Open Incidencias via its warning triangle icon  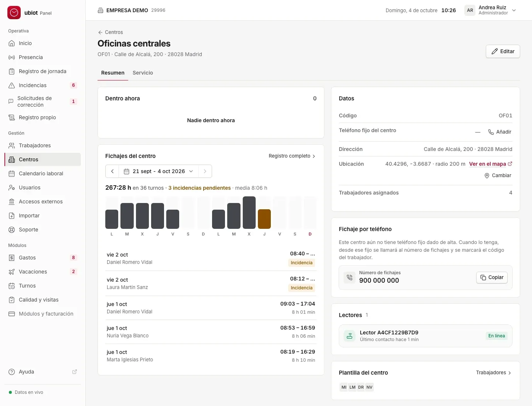pyautogui.click(x=12, y=85)
